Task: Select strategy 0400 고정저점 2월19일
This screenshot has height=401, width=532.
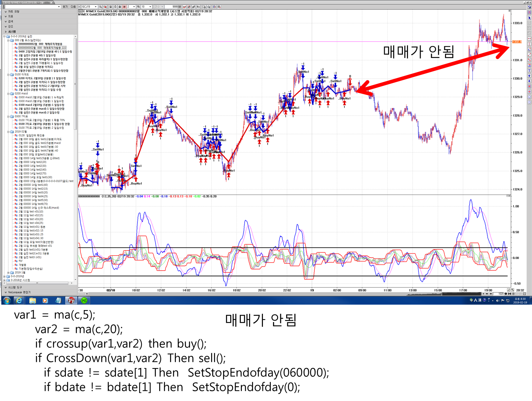Action: [x=45, y=51]
